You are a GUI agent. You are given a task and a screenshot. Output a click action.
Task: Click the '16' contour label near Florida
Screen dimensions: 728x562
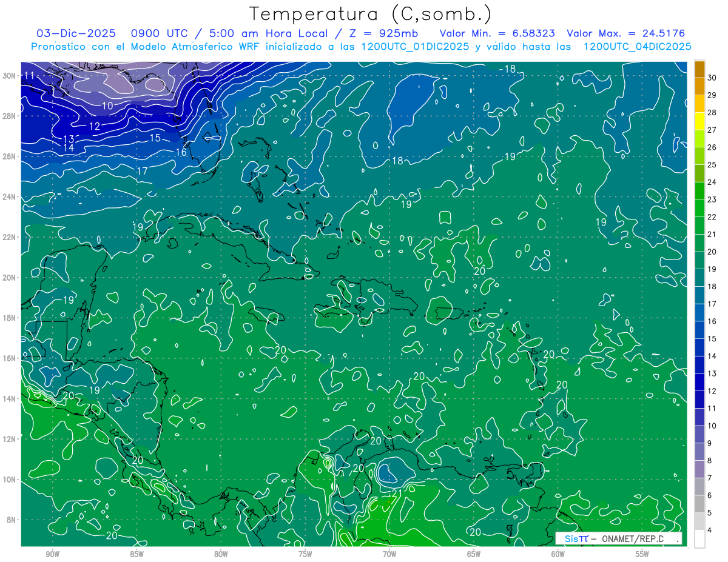click(181, 153)
